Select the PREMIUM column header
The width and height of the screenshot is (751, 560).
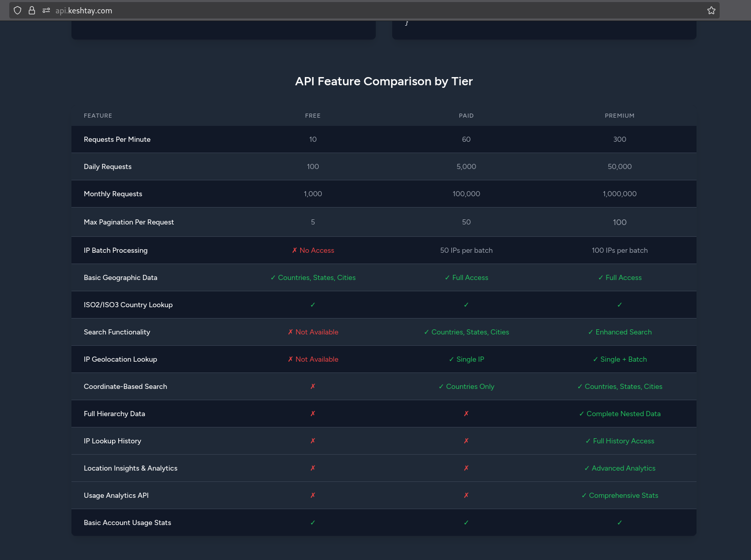click(x=619, y=116)
